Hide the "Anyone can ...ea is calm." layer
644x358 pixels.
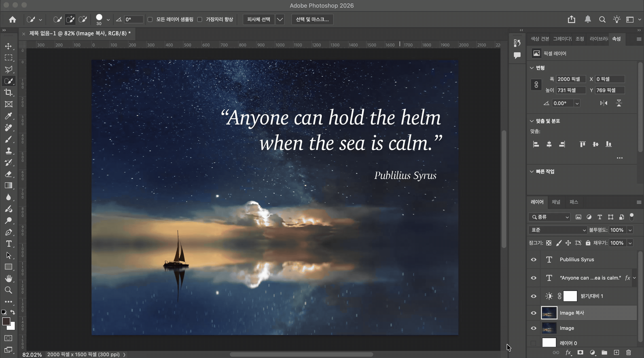coord(534,278)
